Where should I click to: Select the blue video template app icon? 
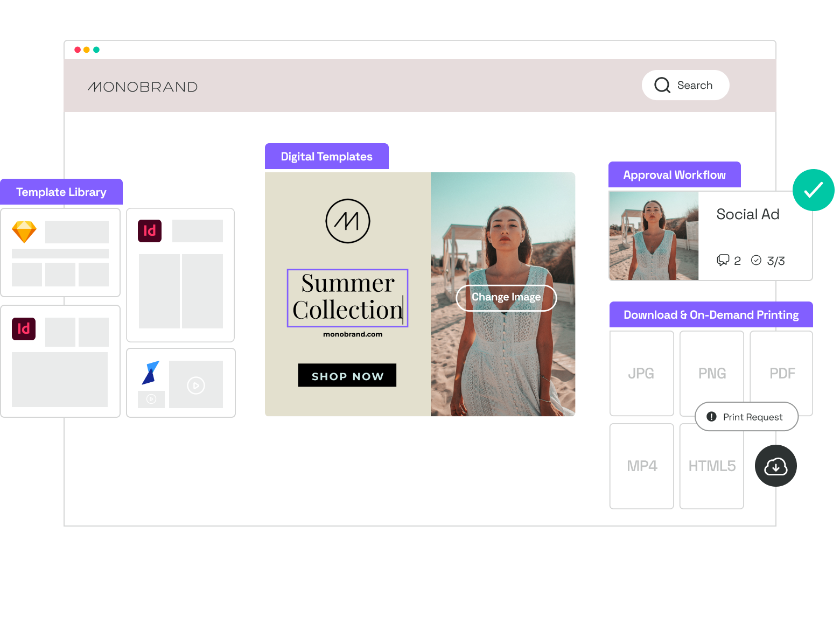[x=151, y=373]
